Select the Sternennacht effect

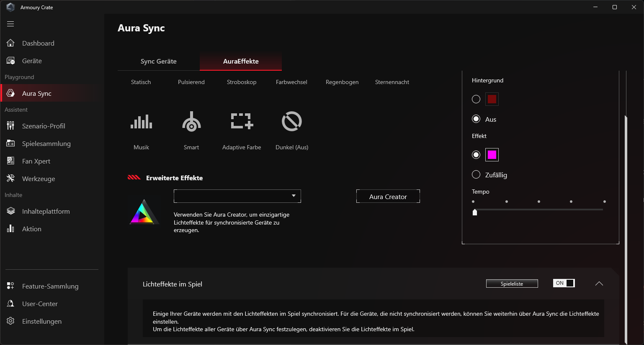click(x=392, y=82)
